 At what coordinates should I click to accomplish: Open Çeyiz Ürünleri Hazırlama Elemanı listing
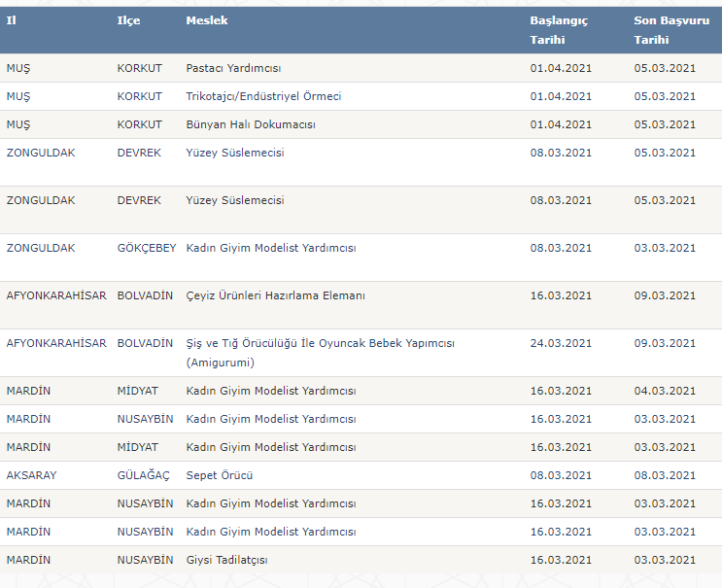click(x=275, y=295)
